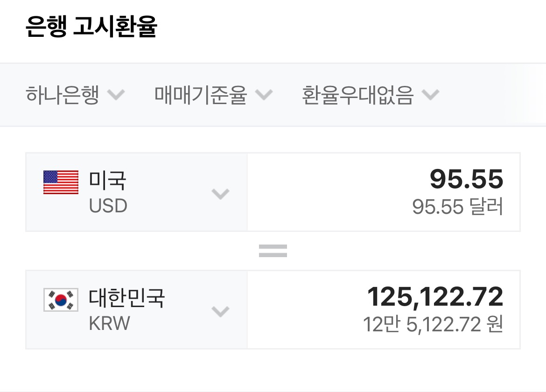Click the South Korea flag icon
This screenshot has height=392, width=546.
point(61,300)
